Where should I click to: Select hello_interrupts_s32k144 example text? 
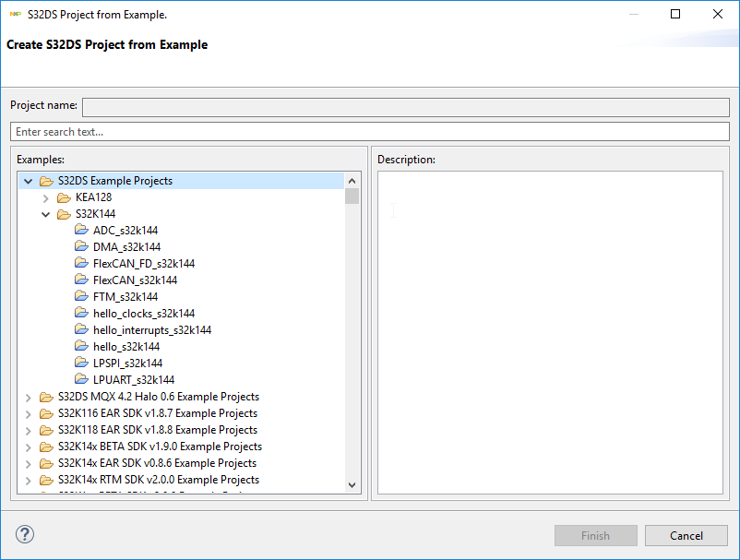pyautogui.click(x=152, y=329)
